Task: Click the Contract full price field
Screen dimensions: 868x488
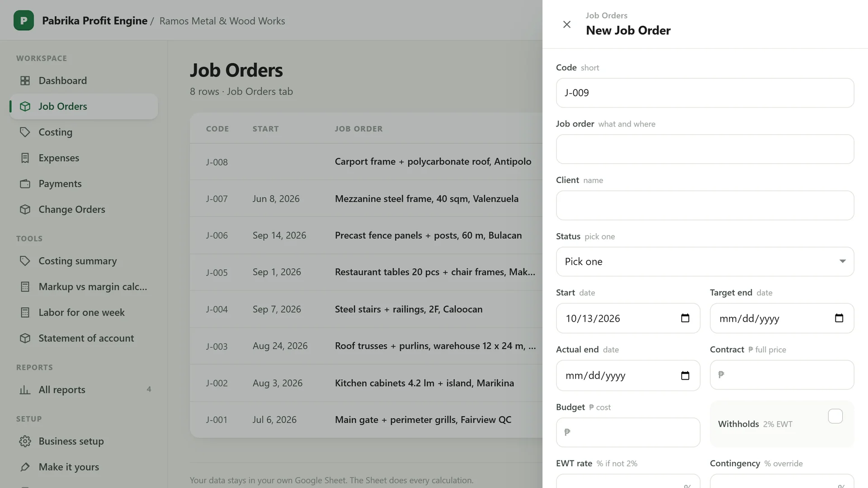Action: [782, 375]
